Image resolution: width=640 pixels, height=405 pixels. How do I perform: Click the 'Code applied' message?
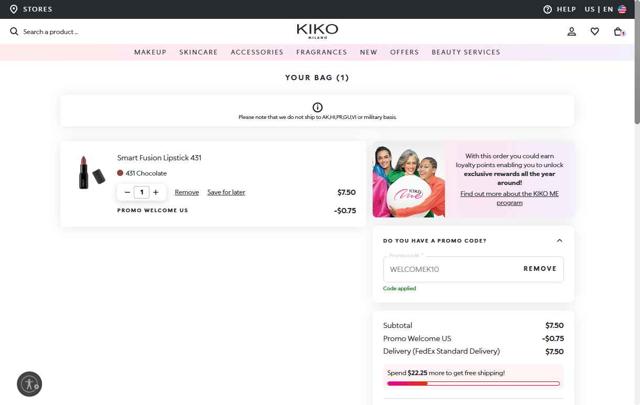(400, 288)
